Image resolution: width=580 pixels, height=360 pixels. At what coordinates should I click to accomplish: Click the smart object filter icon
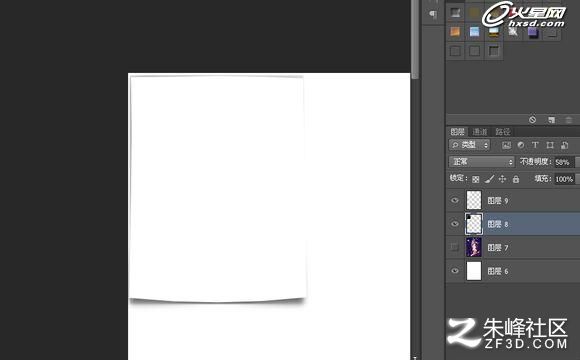564,145
